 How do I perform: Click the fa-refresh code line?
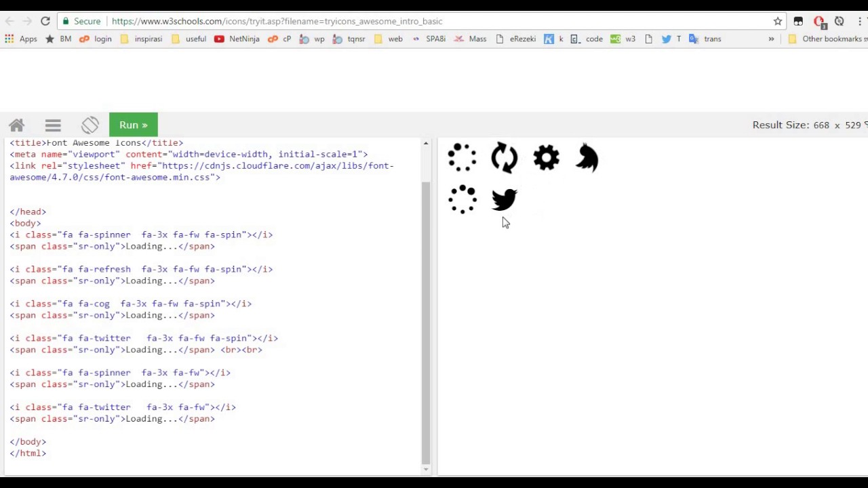click(x=141, y=270)
